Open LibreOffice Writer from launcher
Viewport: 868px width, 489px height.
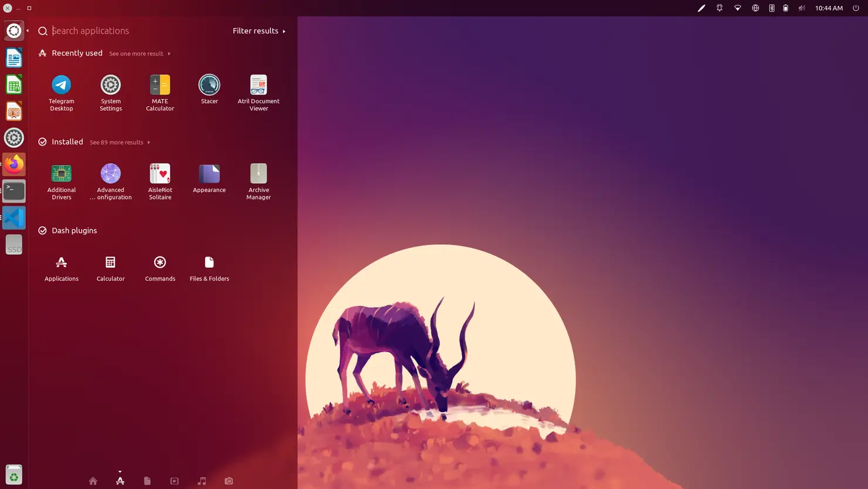(13, 58)
